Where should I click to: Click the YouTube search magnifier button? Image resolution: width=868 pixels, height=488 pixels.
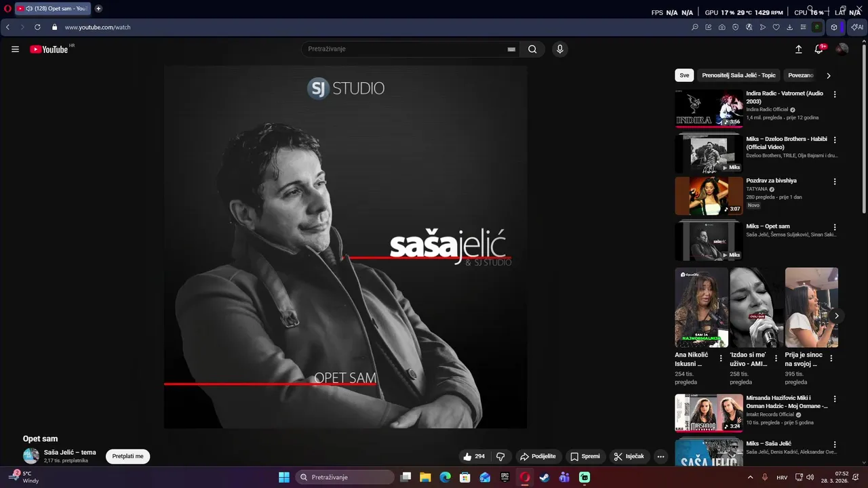pos(532,49)
